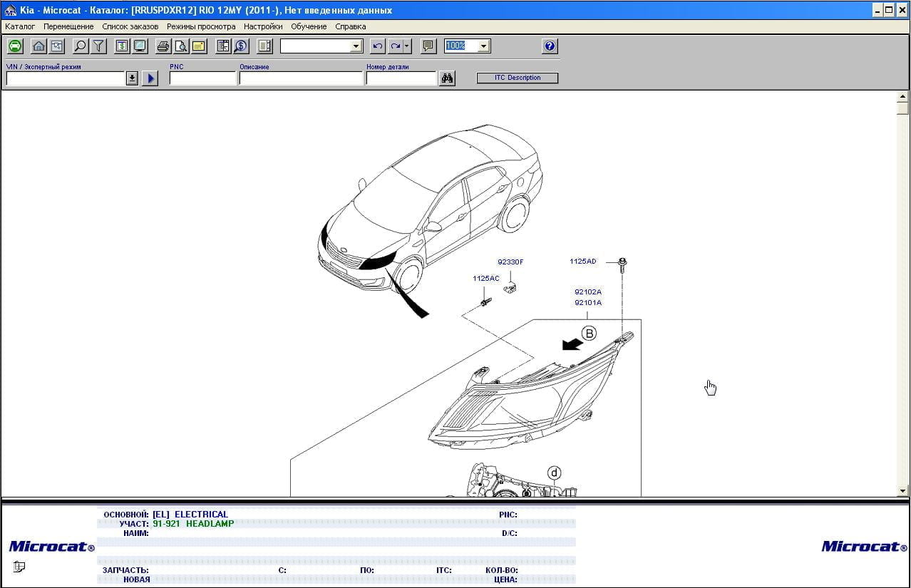The height and width of the screenshot is (588, 911).
Task: Click the vertical scrollbar thumb
Action: (903, 109)
